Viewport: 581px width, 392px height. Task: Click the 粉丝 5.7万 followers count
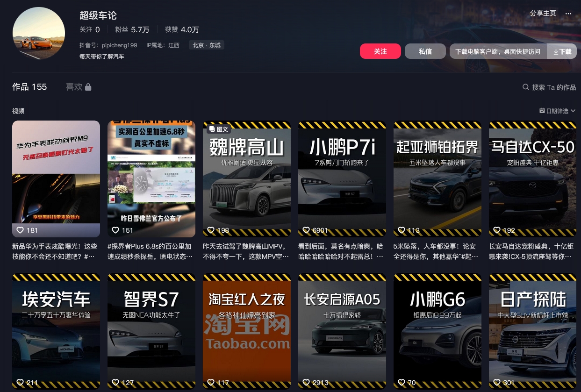pos(132,29)
